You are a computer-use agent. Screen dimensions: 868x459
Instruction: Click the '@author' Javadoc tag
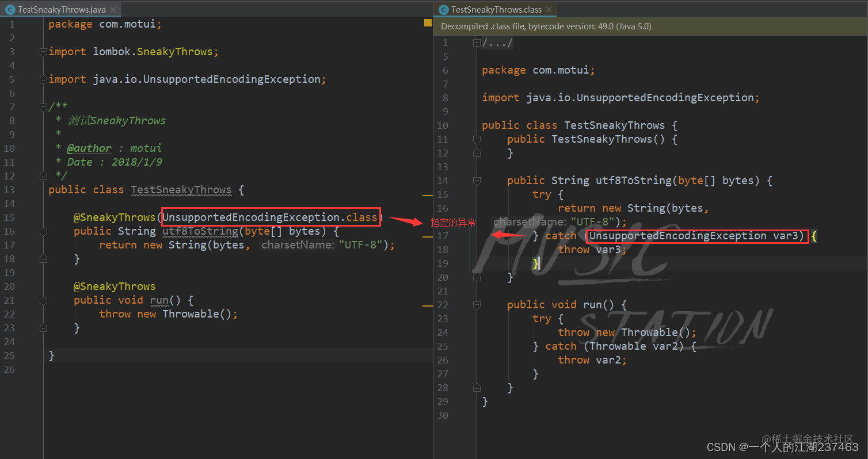[x=89, y=148]
